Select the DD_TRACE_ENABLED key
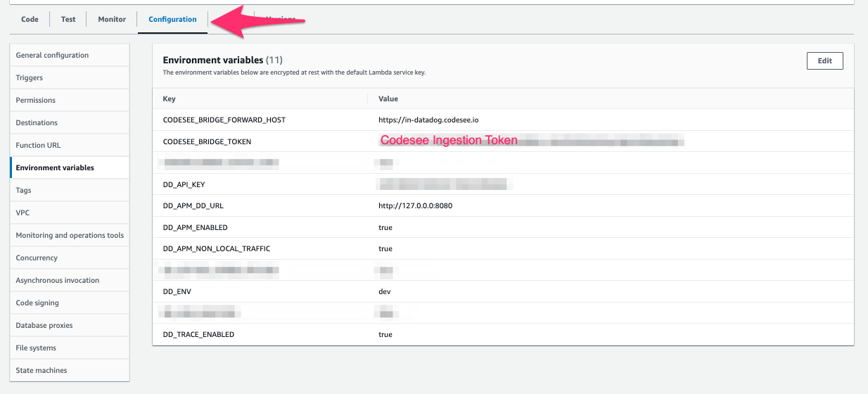This screenshot has width=868, height=394. point(198,334)
